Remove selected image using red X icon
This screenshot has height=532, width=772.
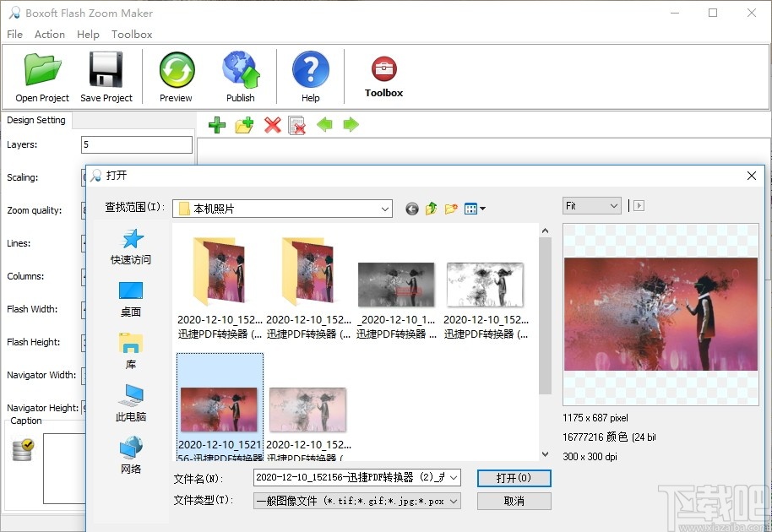tap(272, 125)
